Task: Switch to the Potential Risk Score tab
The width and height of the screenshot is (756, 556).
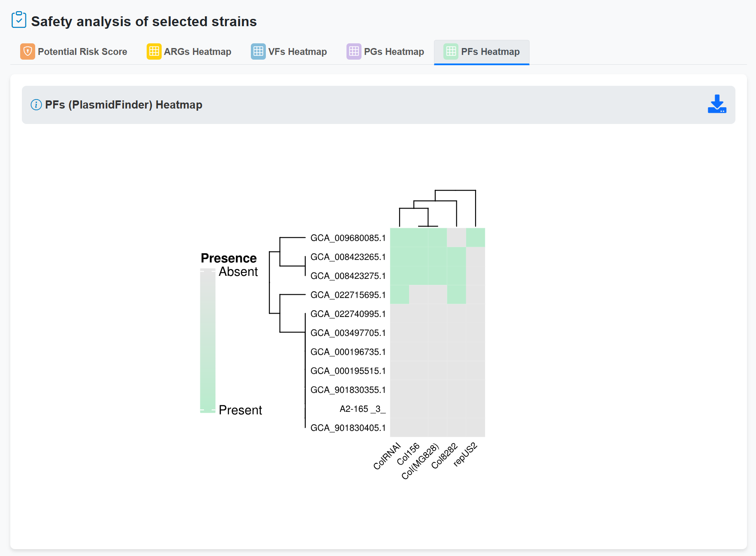Action: point(82,52)
